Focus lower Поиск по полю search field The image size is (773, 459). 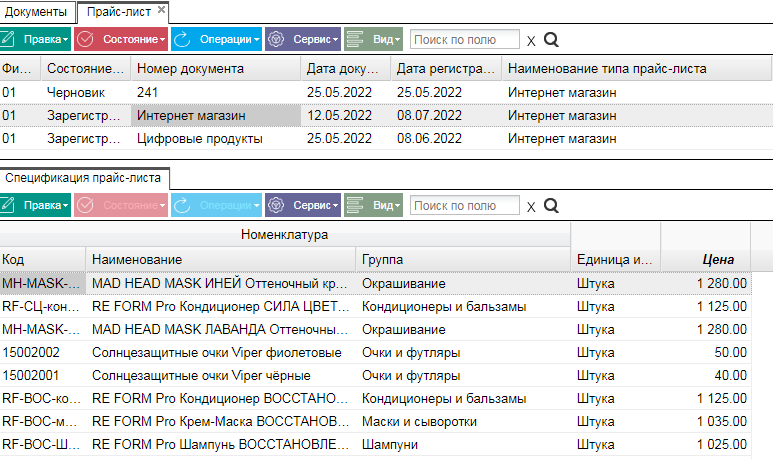(464, 206)
